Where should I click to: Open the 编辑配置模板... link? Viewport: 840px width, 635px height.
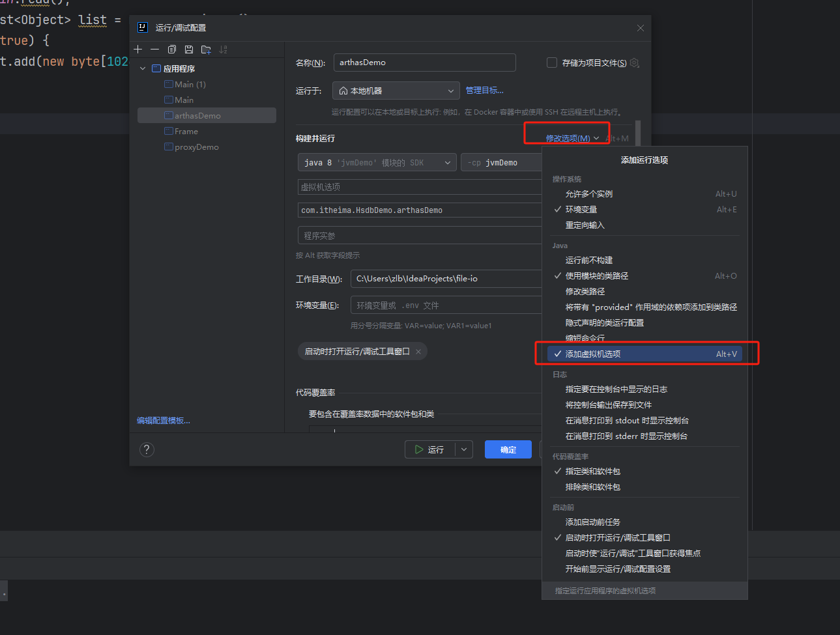click(164, 421)
